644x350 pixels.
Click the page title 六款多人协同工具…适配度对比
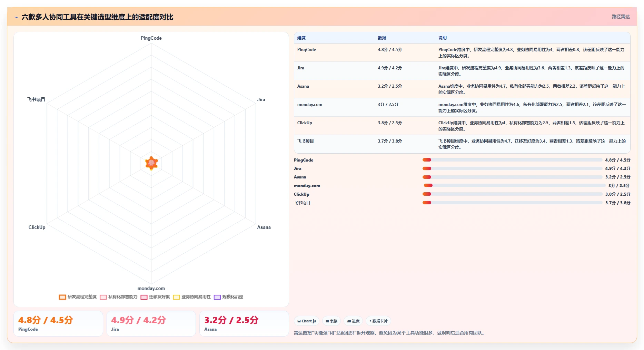pos(97,17)
